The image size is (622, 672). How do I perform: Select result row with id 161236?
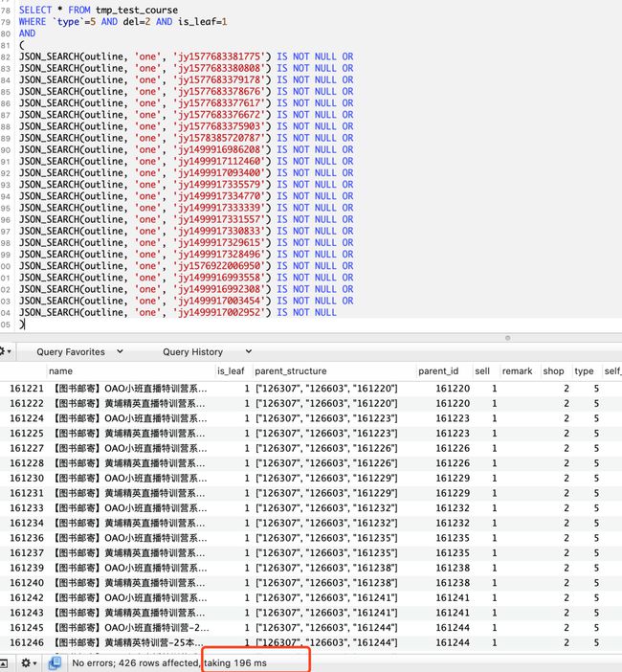pos(311,538)
